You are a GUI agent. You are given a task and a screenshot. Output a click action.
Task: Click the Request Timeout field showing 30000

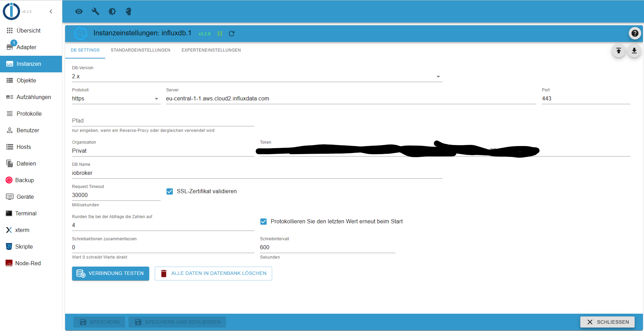click(x=116, y=195)
